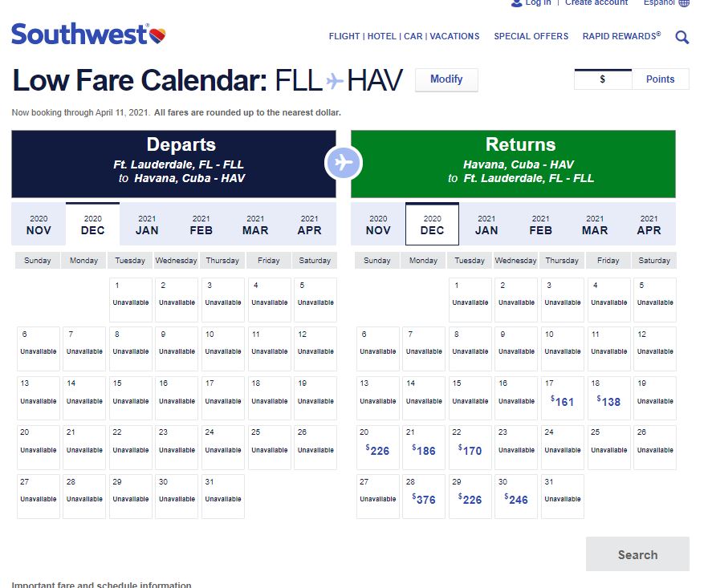
Task: Open the Returns 2021 APR month tab
Action: pos(649,225)
